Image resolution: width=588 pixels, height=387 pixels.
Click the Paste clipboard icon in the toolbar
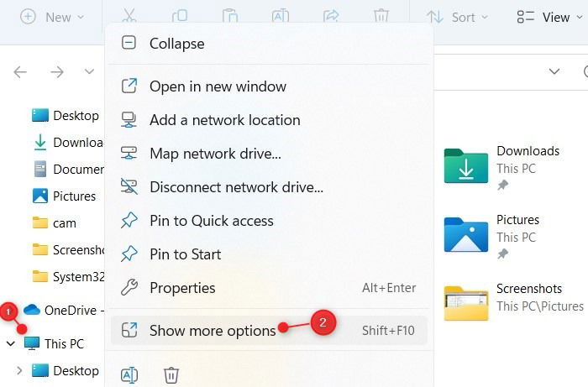230,16
